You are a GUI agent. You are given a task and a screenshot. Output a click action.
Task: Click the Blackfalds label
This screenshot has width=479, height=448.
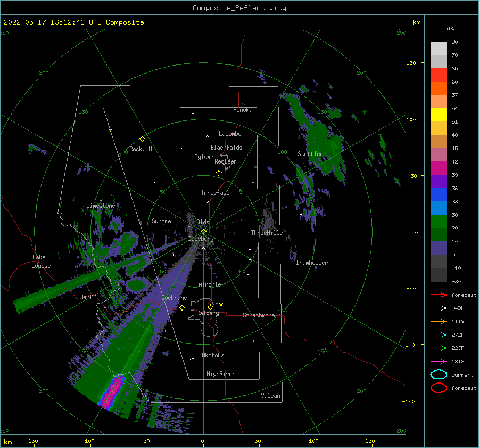226,148
